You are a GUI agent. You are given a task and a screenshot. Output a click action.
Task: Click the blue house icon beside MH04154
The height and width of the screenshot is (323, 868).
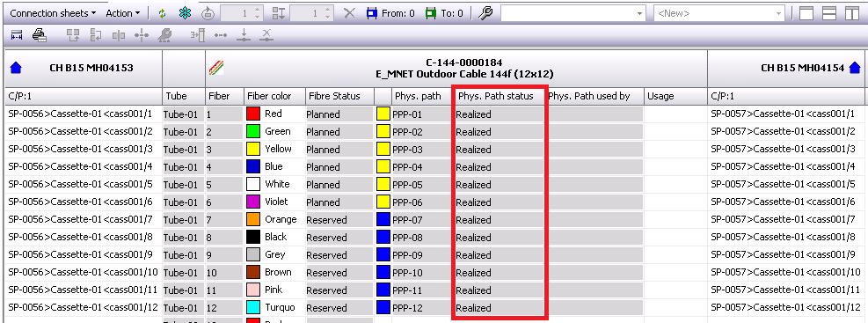855,68
